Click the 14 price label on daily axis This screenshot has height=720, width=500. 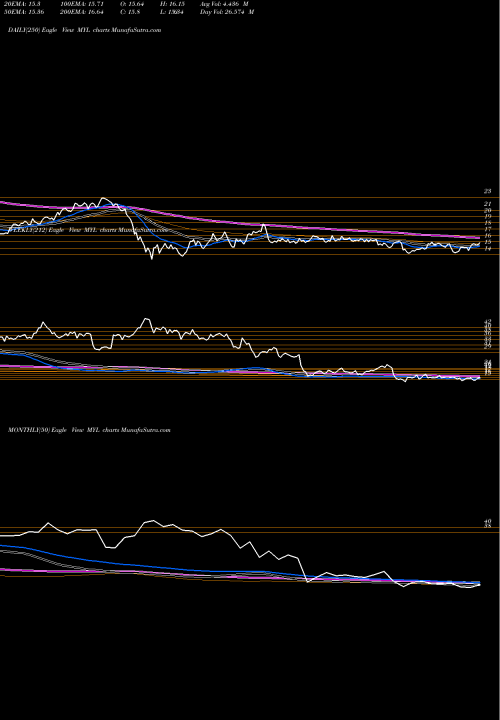(488, 248)
